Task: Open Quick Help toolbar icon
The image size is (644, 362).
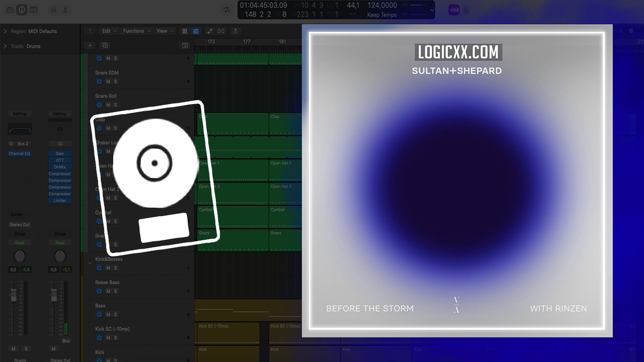Action: pyautogui.click(x=33, y=10)
